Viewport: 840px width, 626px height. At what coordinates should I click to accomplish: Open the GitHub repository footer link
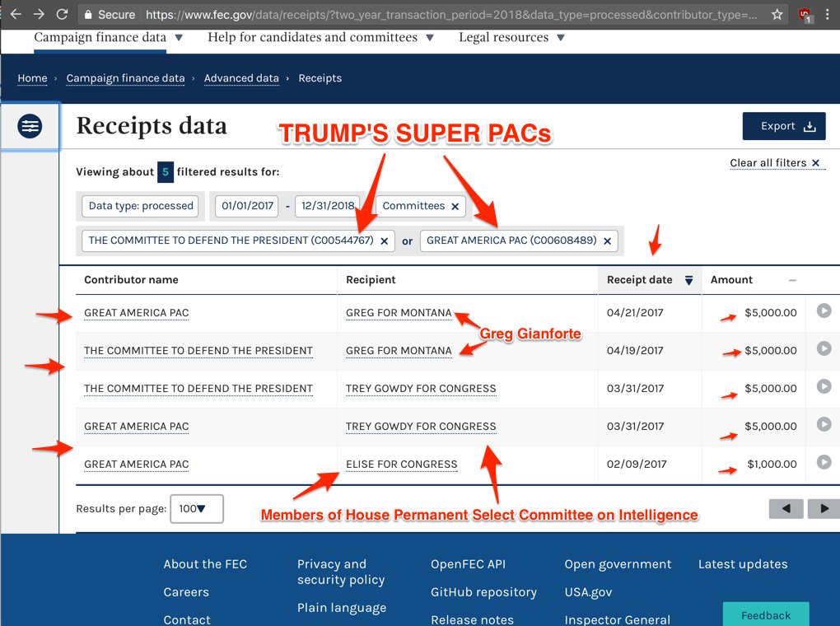483,592
